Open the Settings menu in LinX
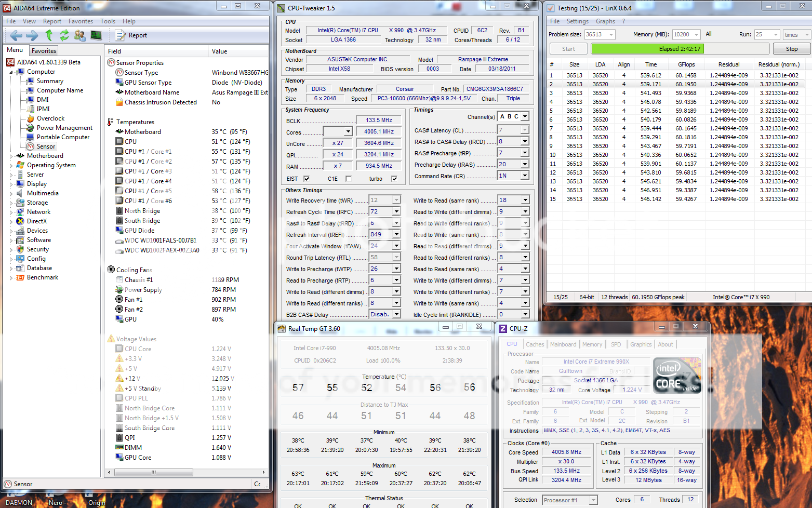 [x=577, y=21]
